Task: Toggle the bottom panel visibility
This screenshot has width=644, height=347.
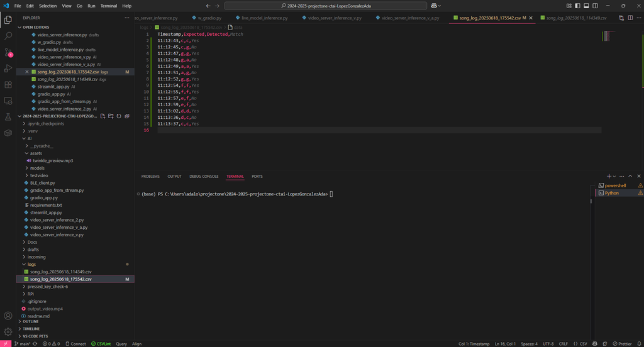Action: click(586, 6)
